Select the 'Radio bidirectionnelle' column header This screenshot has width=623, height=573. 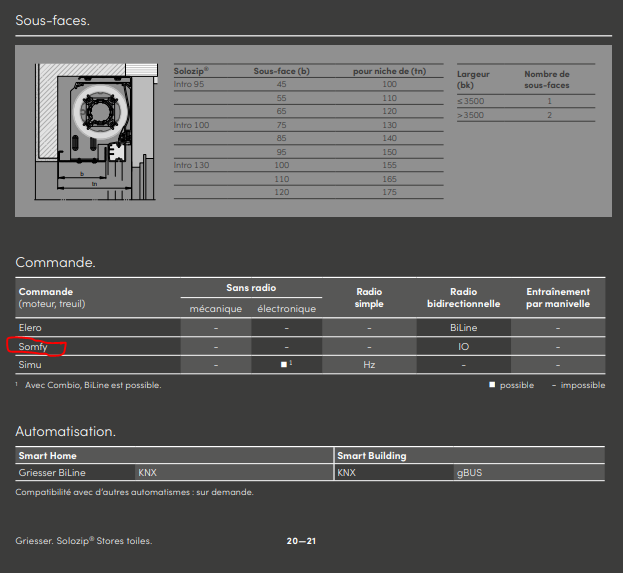pyautogui.click(x=463, y=297)
